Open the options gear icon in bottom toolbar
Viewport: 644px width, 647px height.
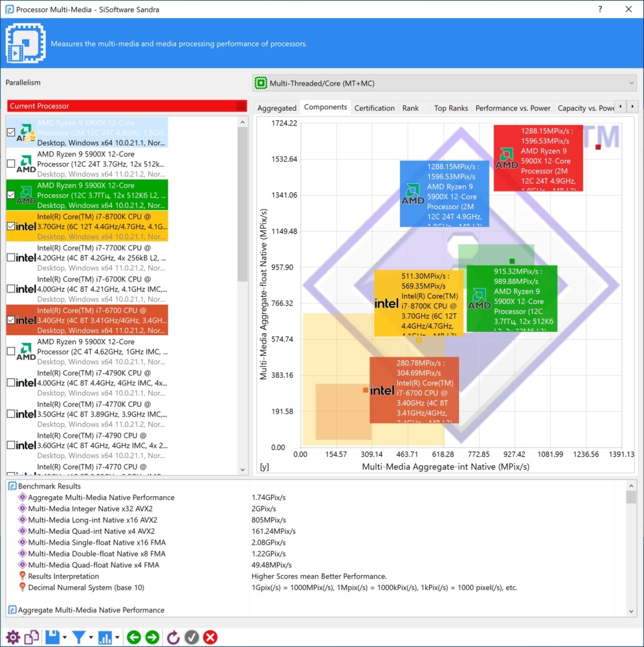point(13,637)
